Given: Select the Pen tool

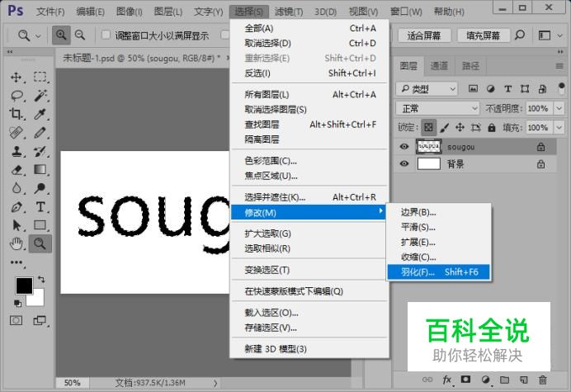Looking at the screenshot, I should pyautogui.click(x=16, y=207).
